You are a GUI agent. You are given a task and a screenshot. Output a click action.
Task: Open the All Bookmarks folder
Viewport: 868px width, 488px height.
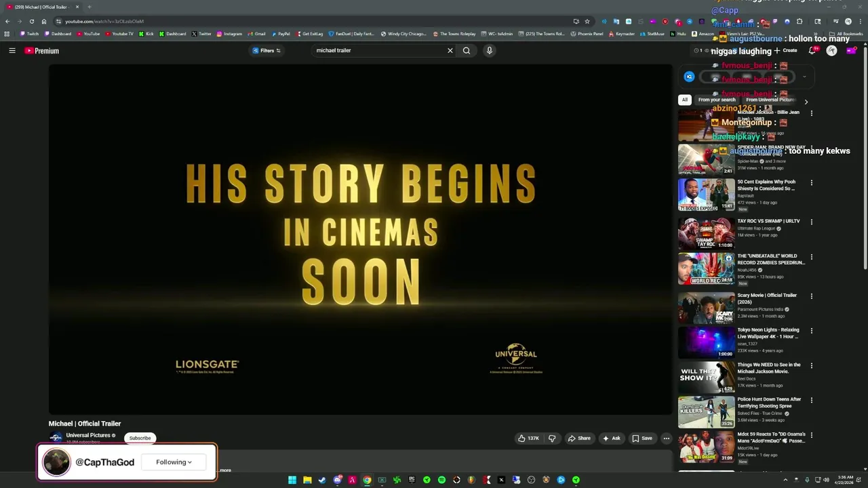(846, 33)
